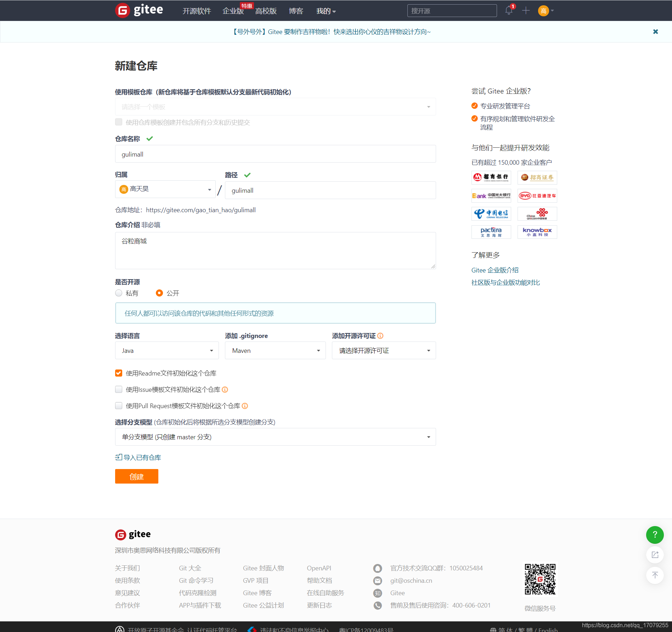
Task: Click the 招商银行 logo
Action: click(491, 177)
